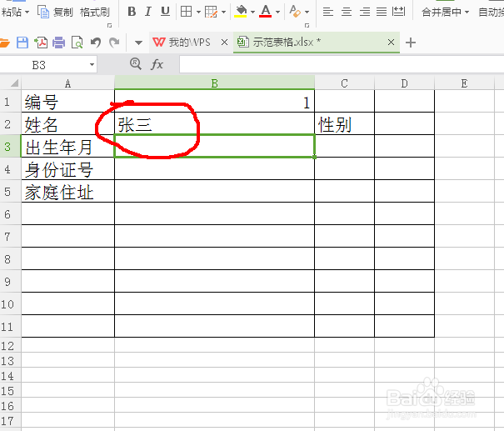This screenshot has height=431, width=504.
Task: Redo the last action
Action: [114, 43]
